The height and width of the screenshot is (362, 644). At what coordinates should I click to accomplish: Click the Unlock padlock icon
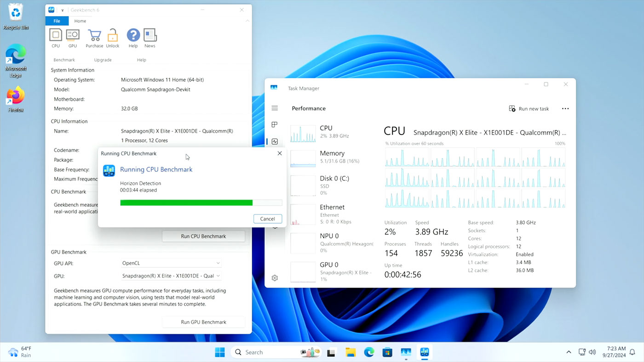tap(113, 38)
